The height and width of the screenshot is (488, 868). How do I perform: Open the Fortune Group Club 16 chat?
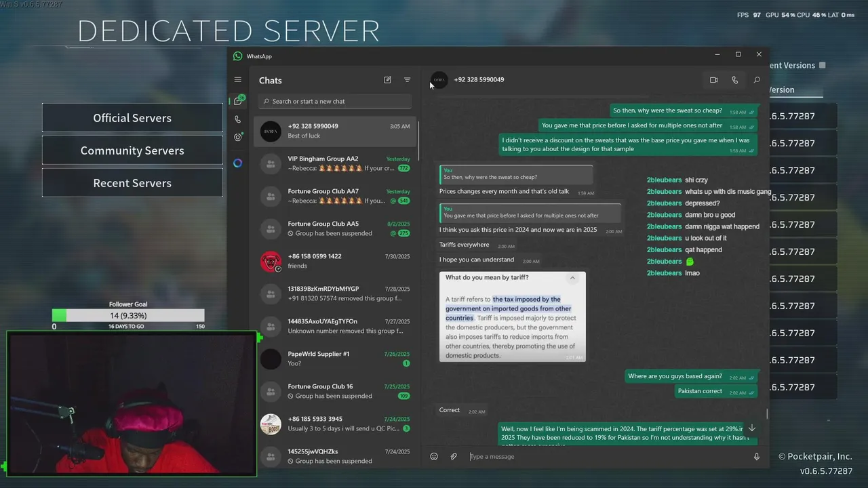335,391
